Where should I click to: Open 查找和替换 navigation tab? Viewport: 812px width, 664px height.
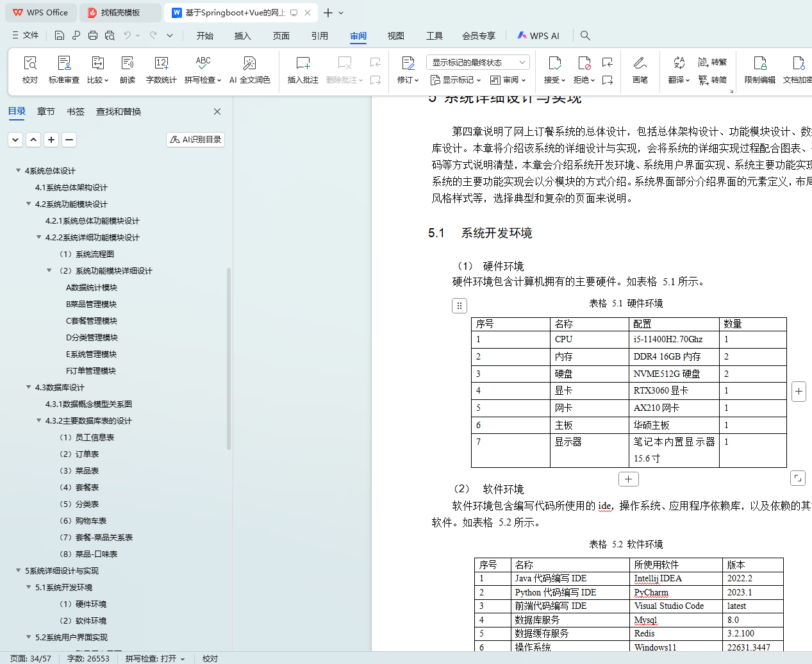[x=119, y=112]
